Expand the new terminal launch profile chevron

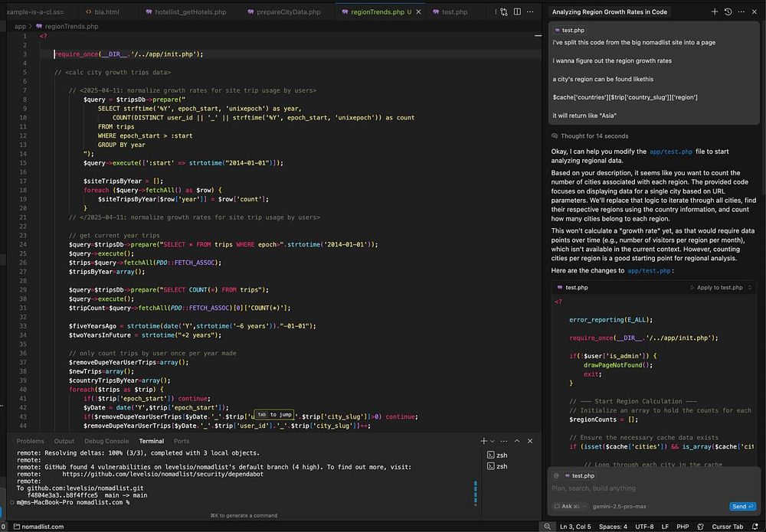tap(493, 441)
